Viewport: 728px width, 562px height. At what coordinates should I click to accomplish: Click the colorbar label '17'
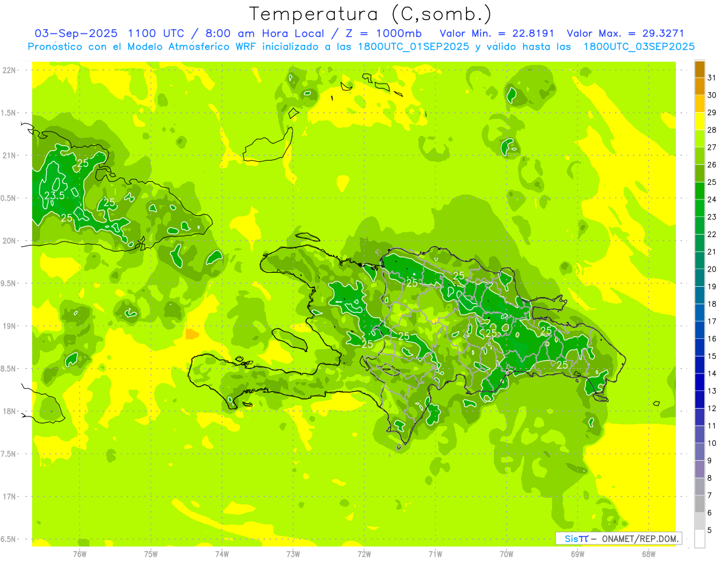click(712, 321)
